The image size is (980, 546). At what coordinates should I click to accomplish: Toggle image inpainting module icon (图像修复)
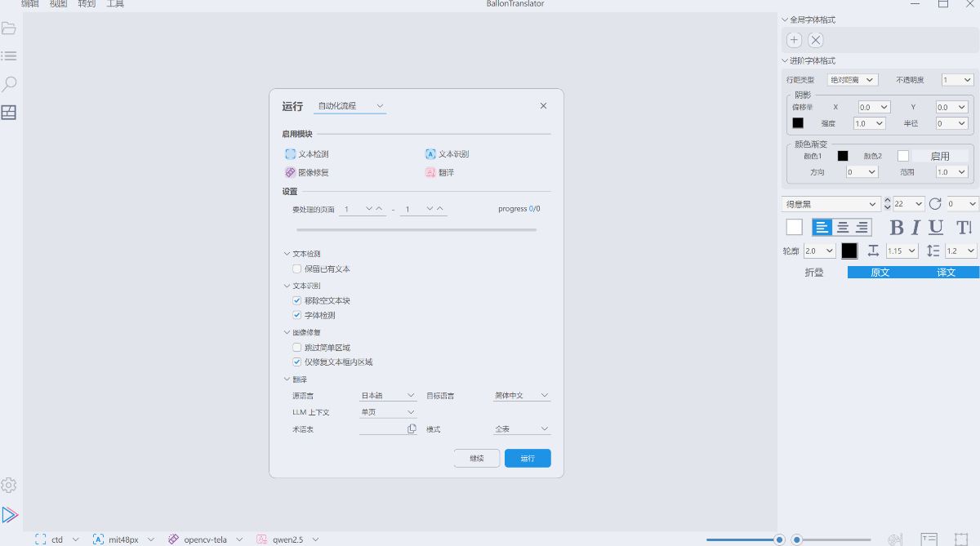[290, 172]
